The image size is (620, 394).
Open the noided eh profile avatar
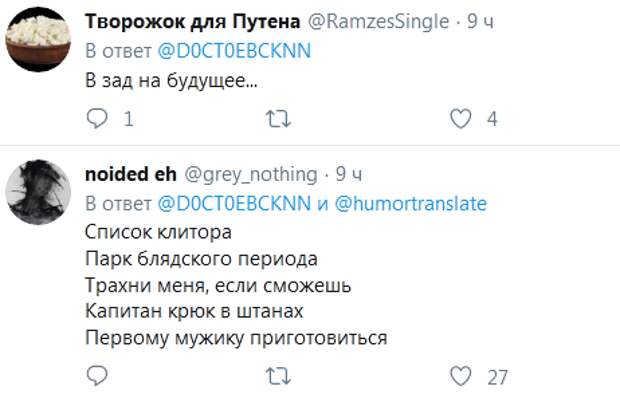[x=38, y=192]
